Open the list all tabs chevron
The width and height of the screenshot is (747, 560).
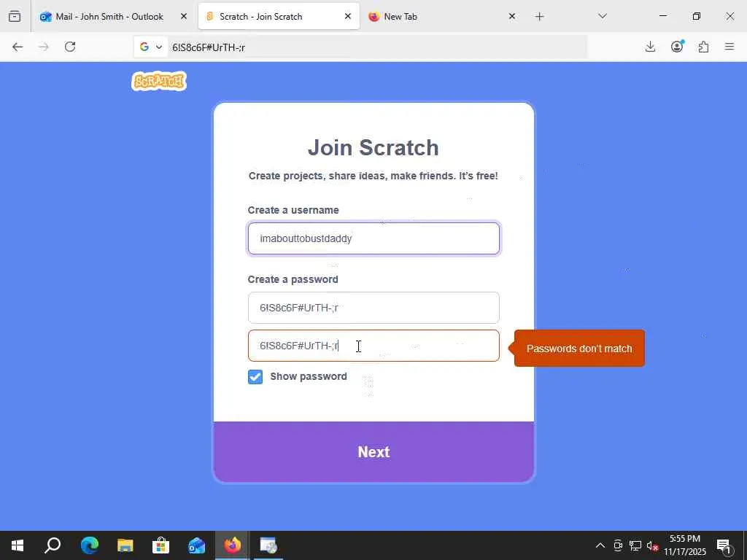[603, 16]
